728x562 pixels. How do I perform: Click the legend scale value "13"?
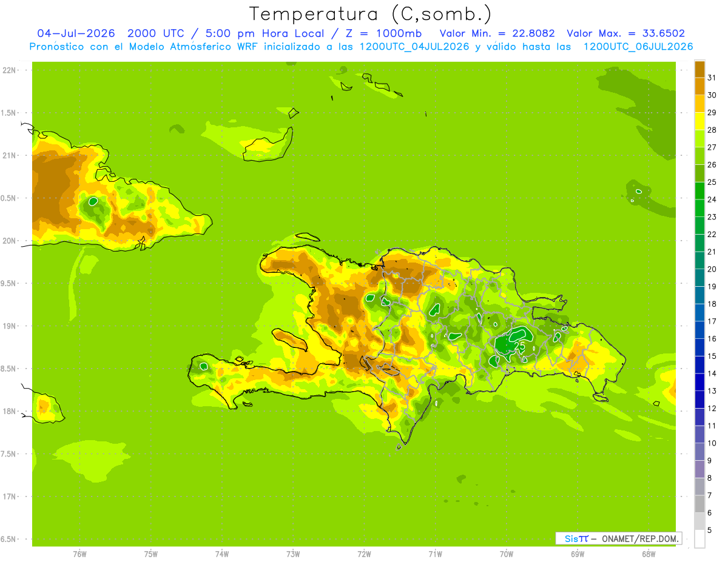[712, 391]
